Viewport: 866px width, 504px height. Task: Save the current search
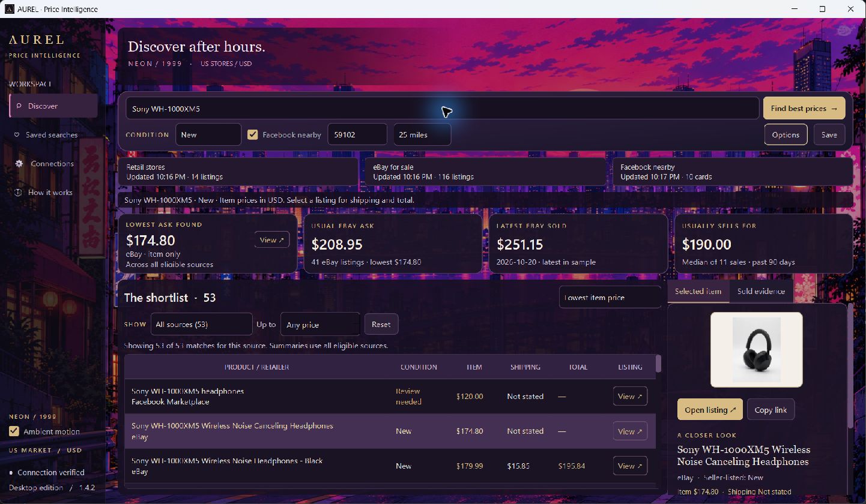point(829,134)
